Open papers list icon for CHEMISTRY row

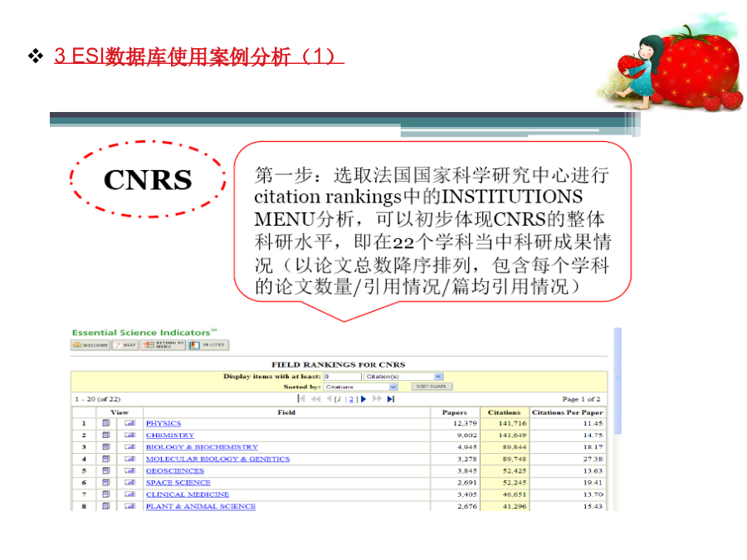[106, 435]
